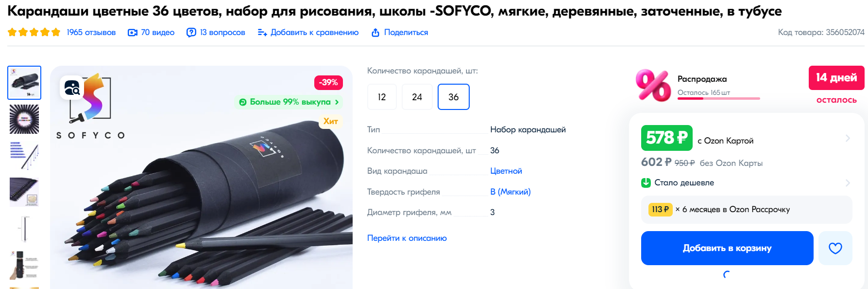Choose the 36 pencils quantity option
The width and height of the screenshot is (868, 289).
tap(454, 97)
